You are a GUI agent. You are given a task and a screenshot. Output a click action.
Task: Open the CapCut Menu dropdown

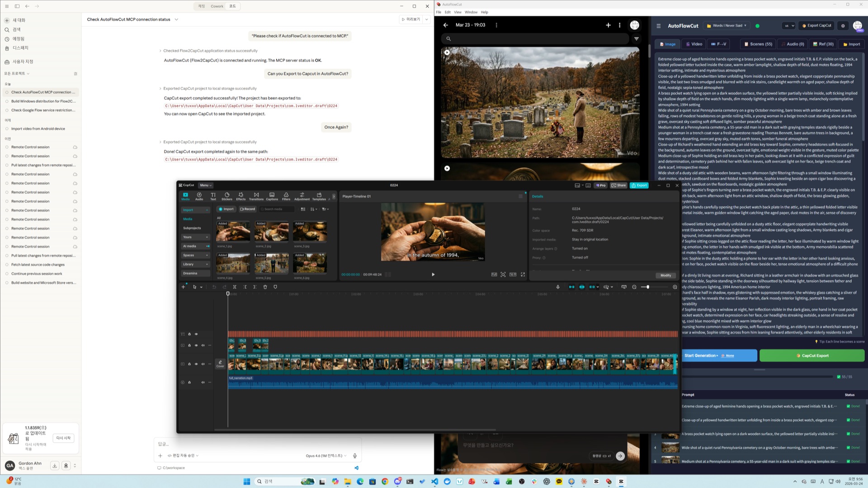pos(206,185)
